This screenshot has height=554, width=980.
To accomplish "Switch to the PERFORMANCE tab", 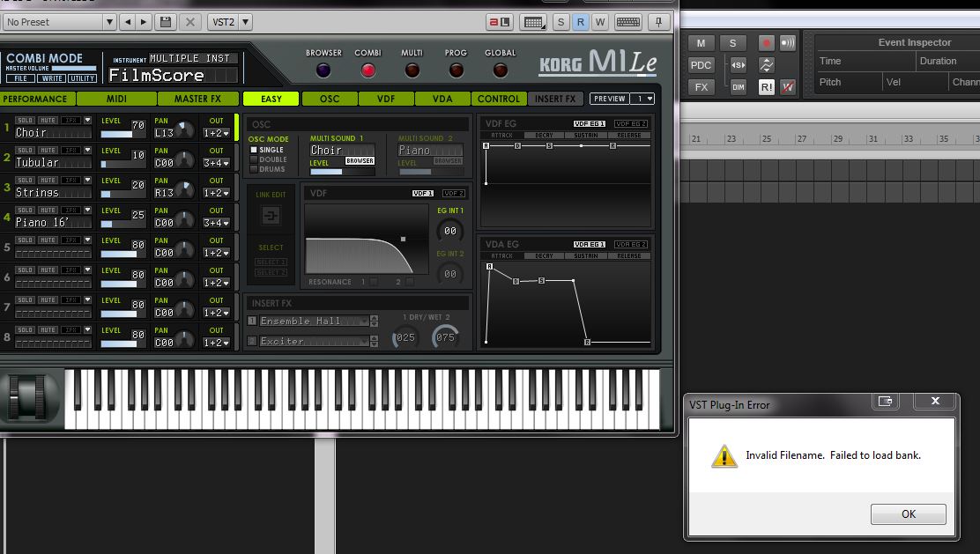I will [36, 99].
